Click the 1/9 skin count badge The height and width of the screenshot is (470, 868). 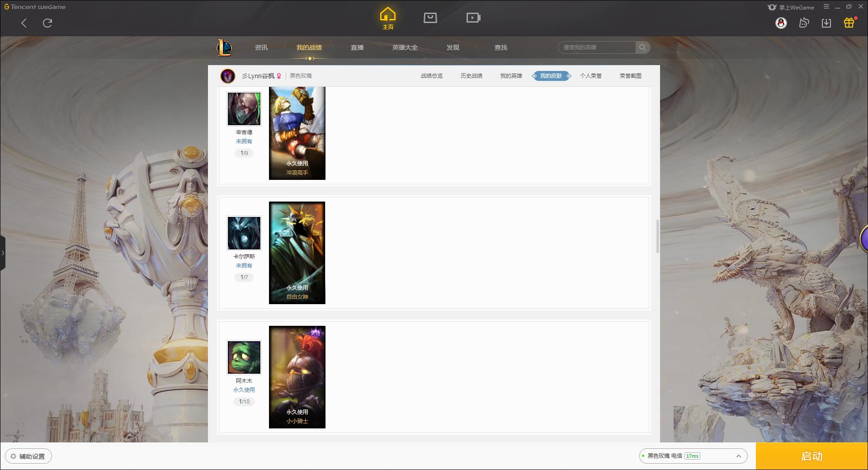(x=244, y=153)
